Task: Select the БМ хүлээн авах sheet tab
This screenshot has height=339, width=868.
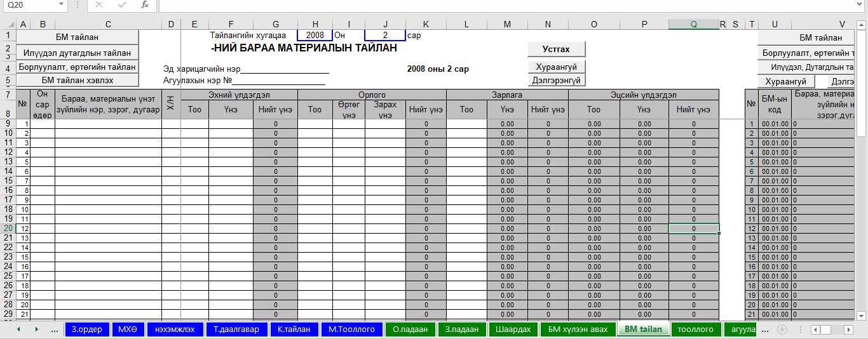Action: click(578, 329)
